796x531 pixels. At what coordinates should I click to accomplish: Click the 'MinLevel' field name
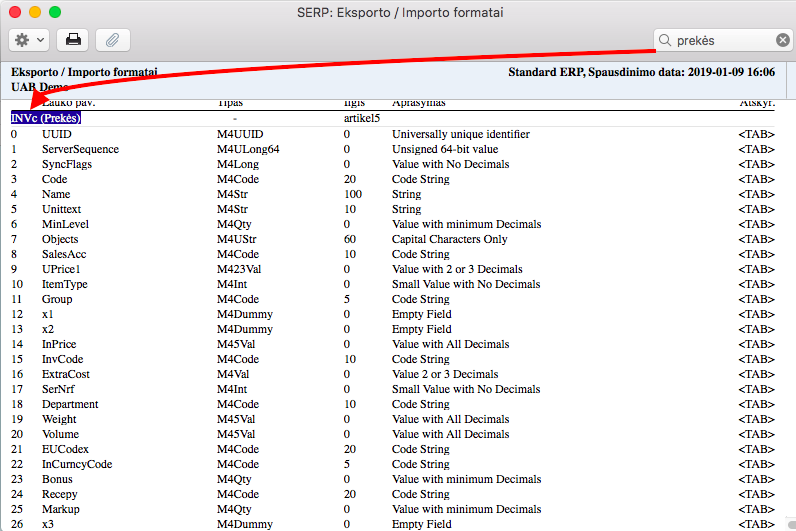(65, 224)
